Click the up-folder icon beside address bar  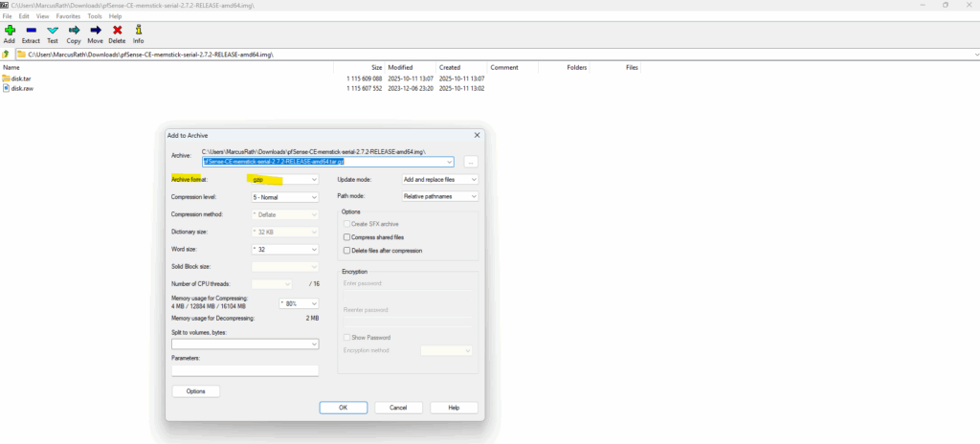click(6, 55)
